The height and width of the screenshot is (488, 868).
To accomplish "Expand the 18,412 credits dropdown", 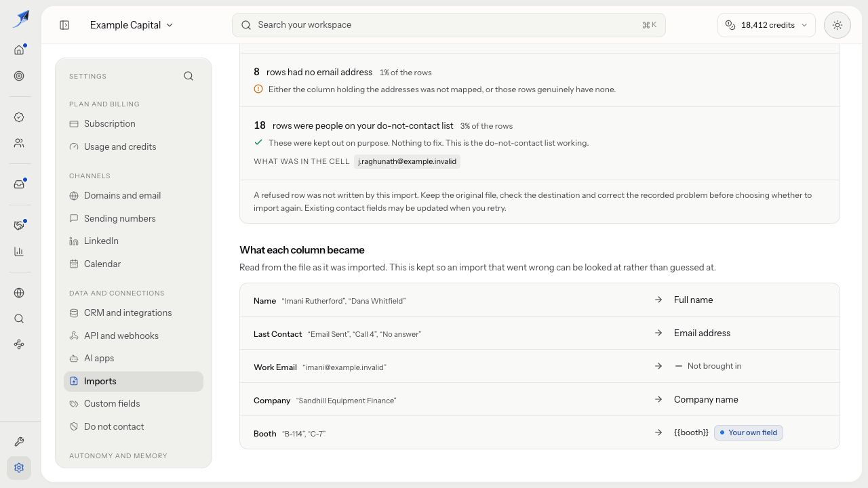I will (x=766, y=25).
